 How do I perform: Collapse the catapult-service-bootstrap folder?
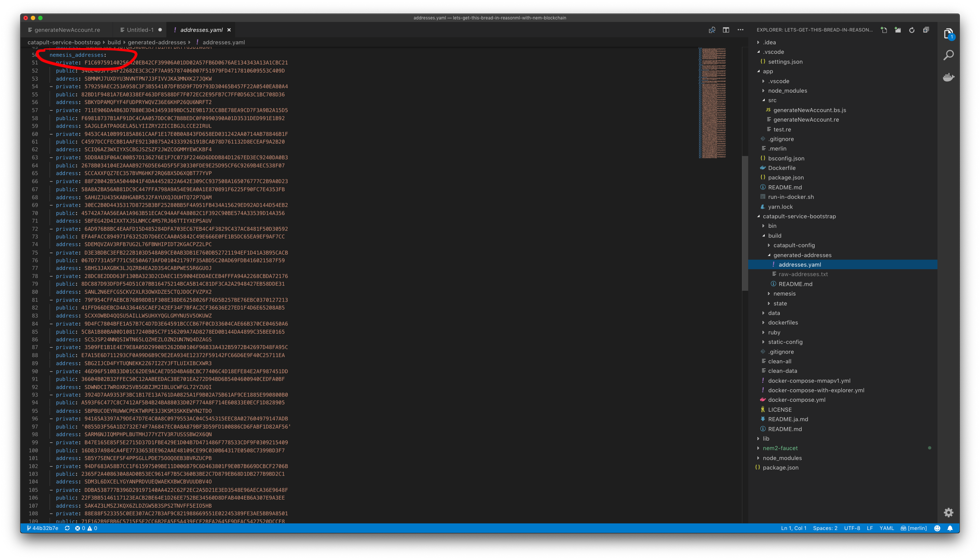799,216
